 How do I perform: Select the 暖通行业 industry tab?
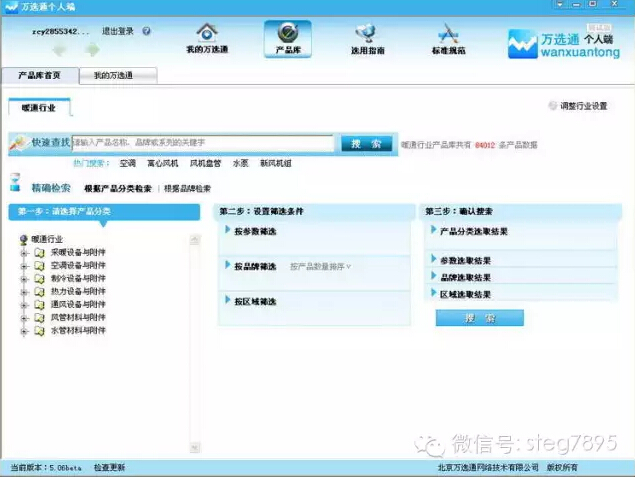point(39,107)
